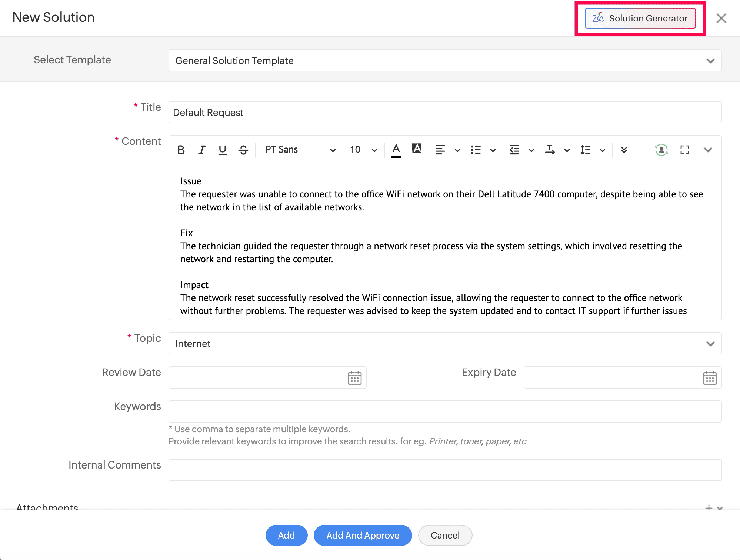
Task: Click Add And Approve button
Action: point(363,535)
